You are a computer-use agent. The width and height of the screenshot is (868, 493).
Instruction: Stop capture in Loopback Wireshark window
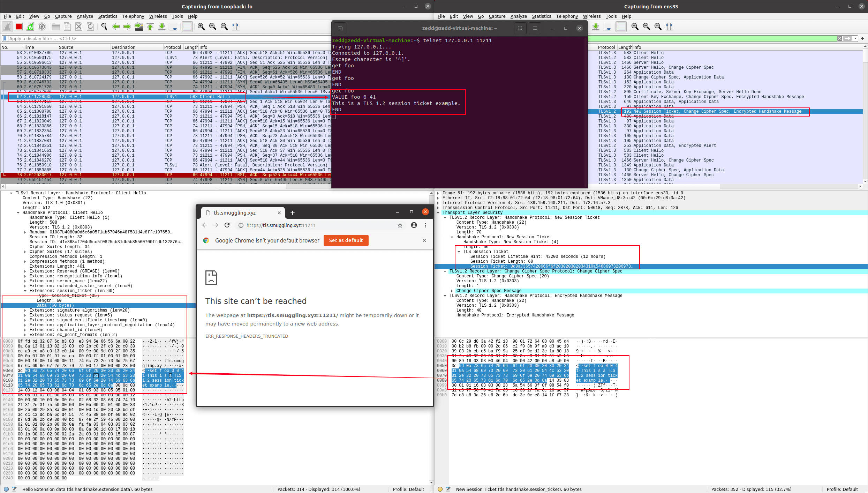point(19,27)
